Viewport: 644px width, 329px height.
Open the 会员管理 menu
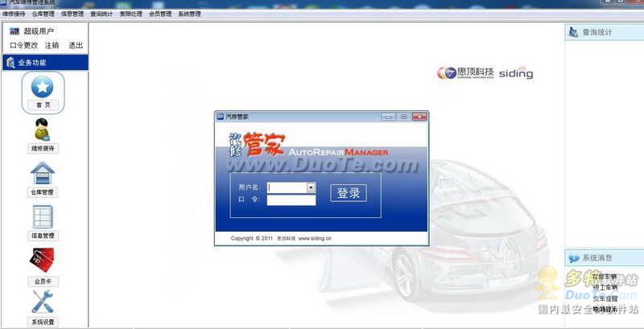pyautogui.click(x=160, y=14)
